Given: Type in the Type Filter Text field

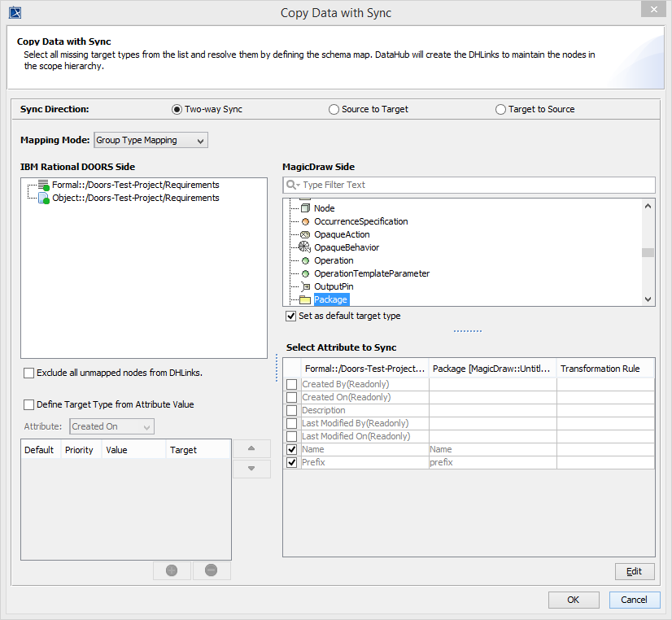Looking at the screenshot, I should tap(476, 185).
